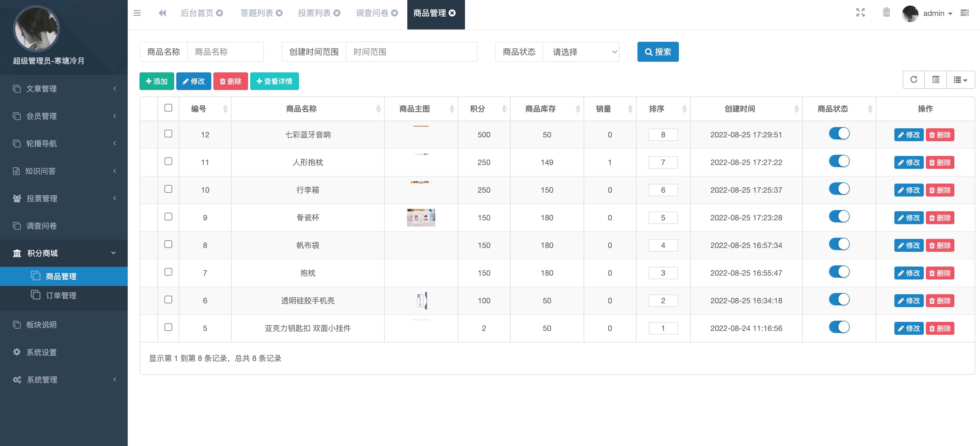Check the row for 七彩蓝牙音响
Screen dimensions: 980x446
pos(168,134)
